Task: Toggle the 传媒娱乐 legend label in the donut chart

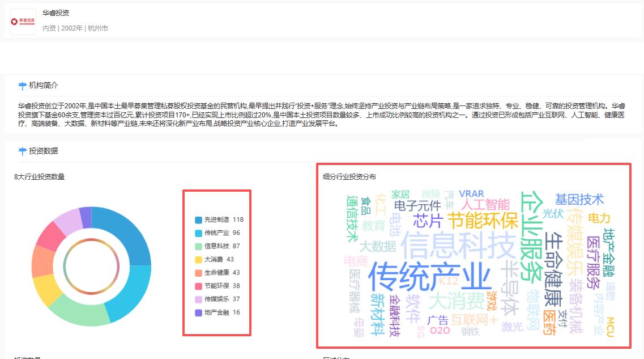Action: [216, 299]
